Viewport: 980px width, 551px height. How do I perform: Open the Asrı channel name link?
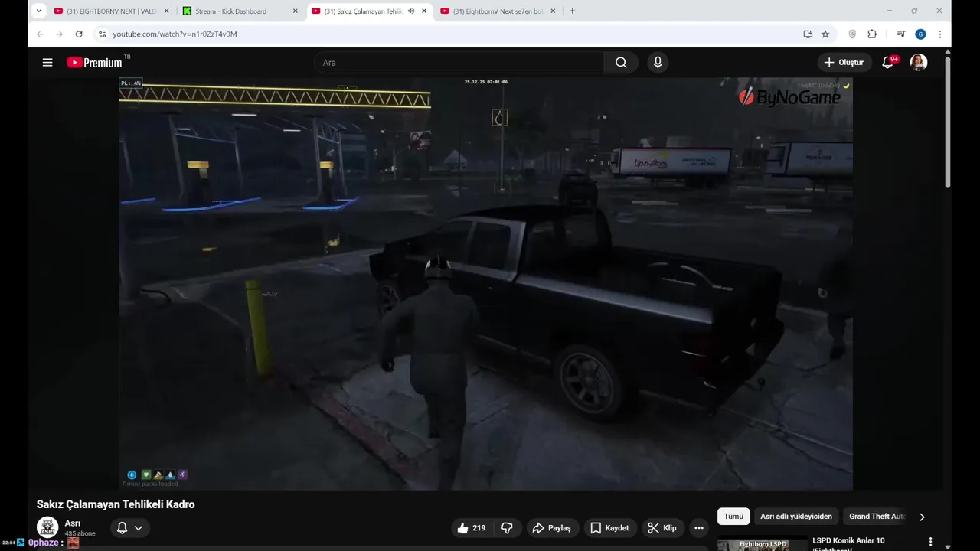pos(73,523)
